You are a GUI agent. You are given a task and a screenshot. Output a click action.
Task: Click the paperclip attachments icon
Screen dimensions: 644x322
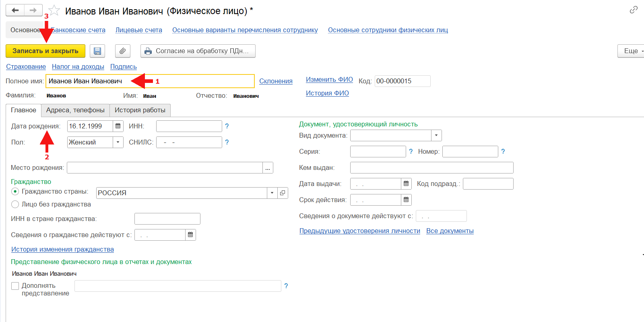122,51
